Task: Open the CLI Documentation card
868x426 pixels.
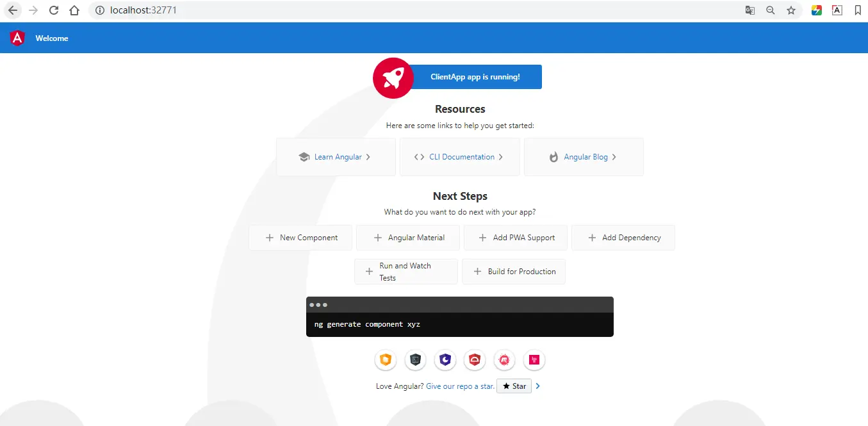Action: coord(459,157)
